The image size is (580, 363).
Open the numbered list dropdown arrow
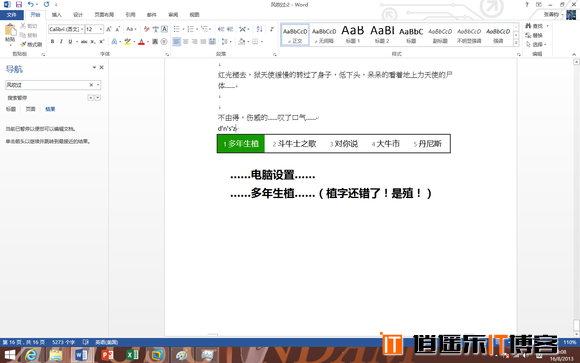[197, 29]
